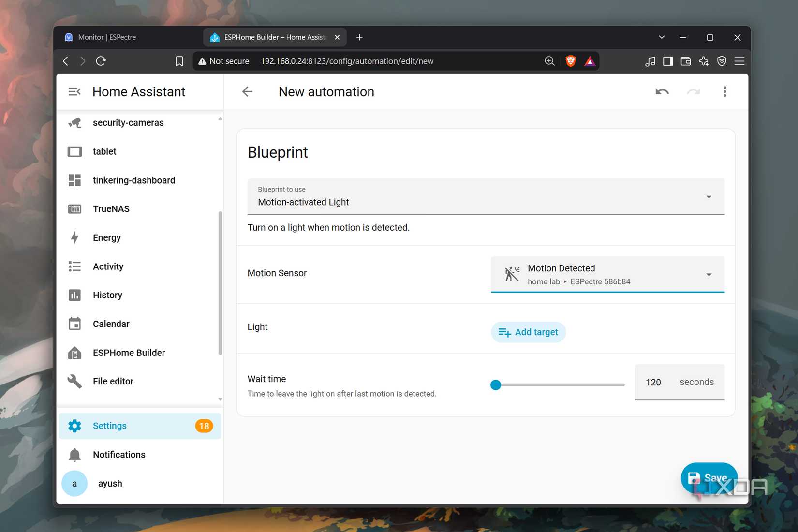
Task: Click the Activity list icon
Action: (74, 266)
